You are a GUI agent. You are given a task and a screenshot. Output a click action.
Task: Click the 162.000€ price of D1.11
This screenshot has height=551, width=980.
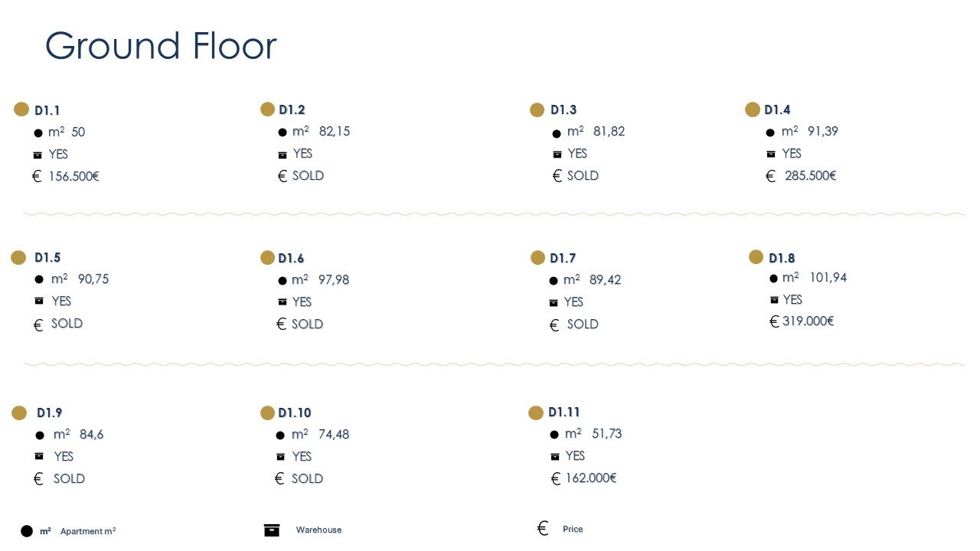point(591,478)
